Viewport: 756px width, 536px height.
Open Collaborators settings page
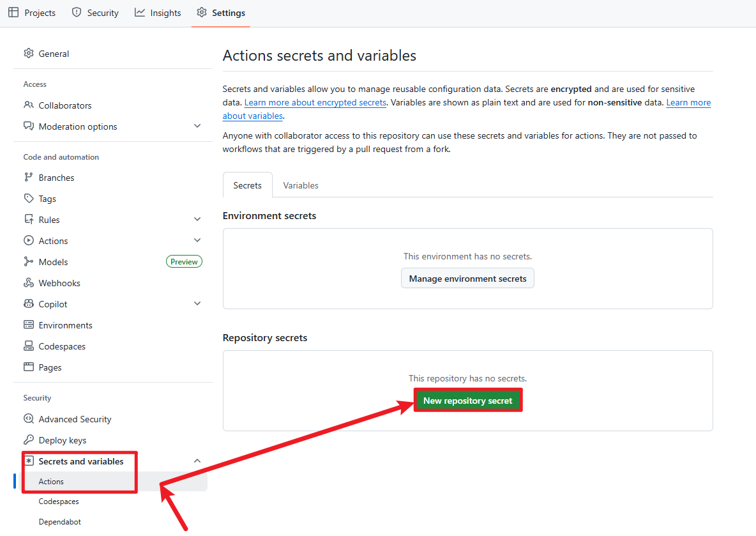(113, 105)
